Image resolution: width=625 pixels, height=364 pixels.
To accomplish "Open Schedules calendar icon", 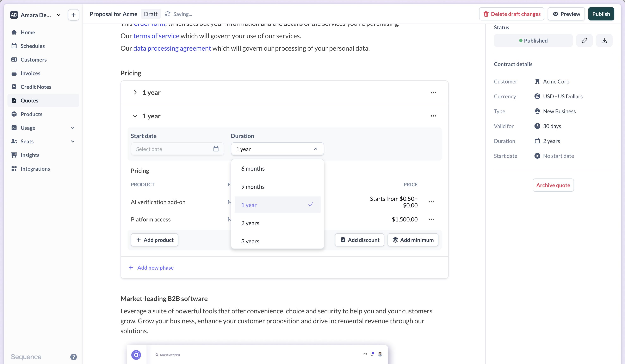I will click(x=14, y=46).
